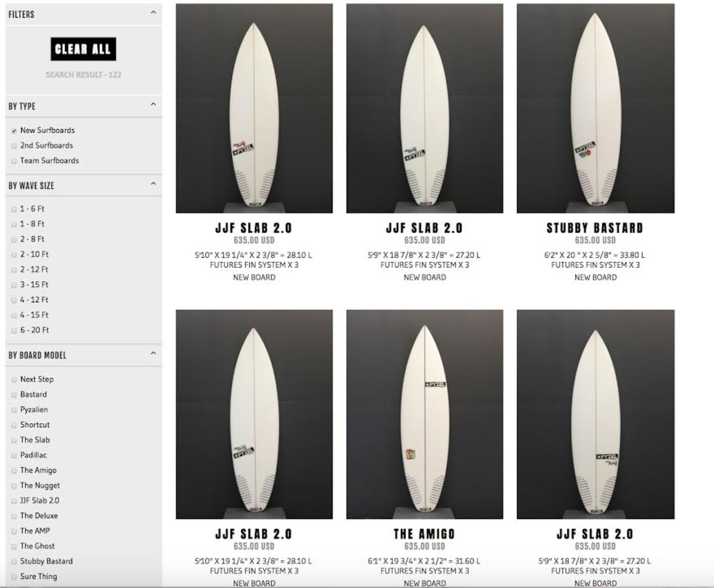Click the CLEAR ALL filters button

83,48
